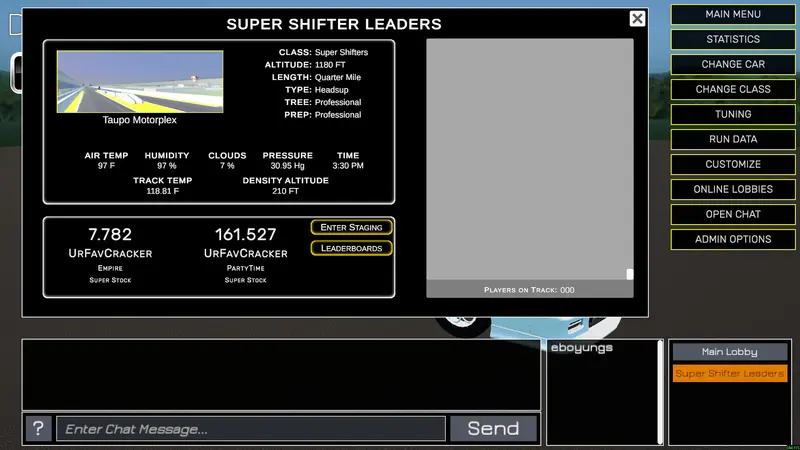The height and width of the screenshot is (450, 800).
Task: Click the Enter Chat Message field
Action: click(x=251, y=429)
